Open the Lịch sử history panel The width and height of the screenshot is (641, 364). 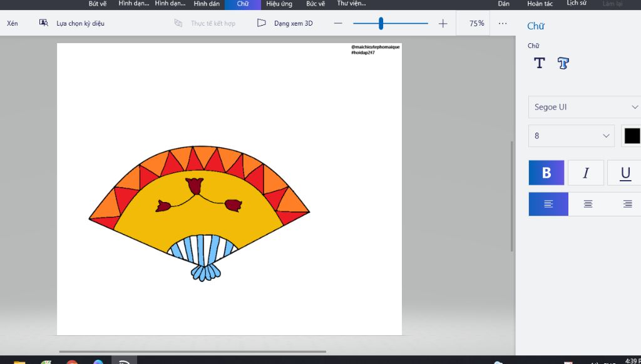pos(577,3)
